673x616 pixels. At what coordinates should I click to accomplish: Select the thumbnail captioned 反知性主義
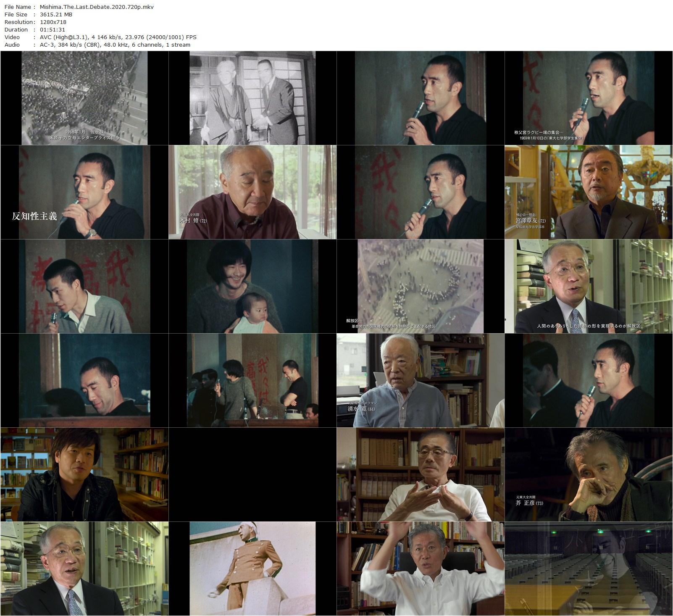tap(84, 192)
